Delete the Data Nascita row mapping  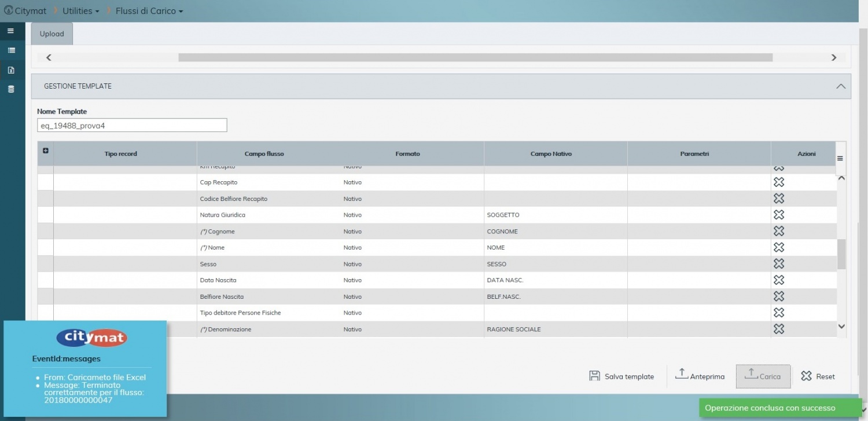779,280
